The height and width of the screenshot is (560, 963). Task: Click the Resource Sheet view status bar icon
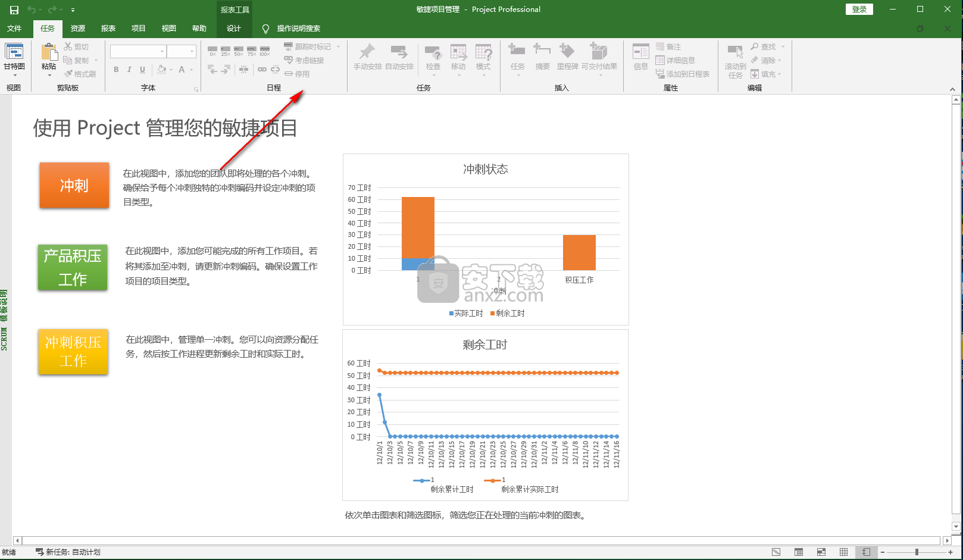[844, 552]
